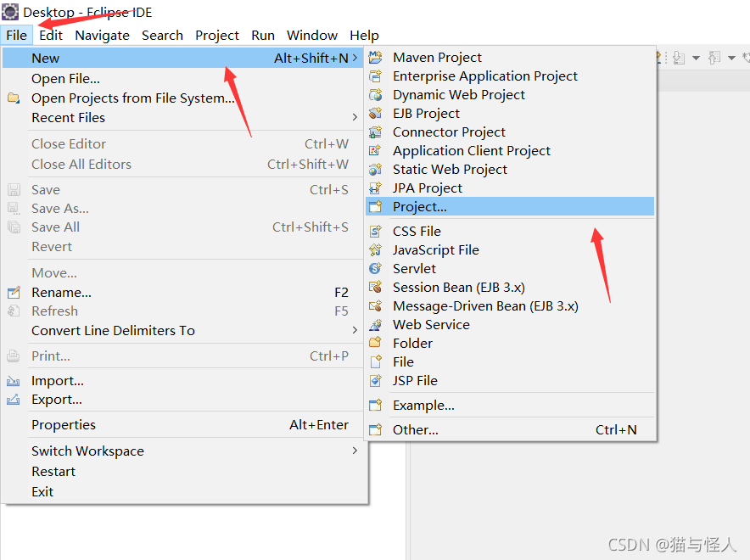Screen dimensions: 750x560
Task: Open the Edit menu
Action: click(x=51, y=36)
